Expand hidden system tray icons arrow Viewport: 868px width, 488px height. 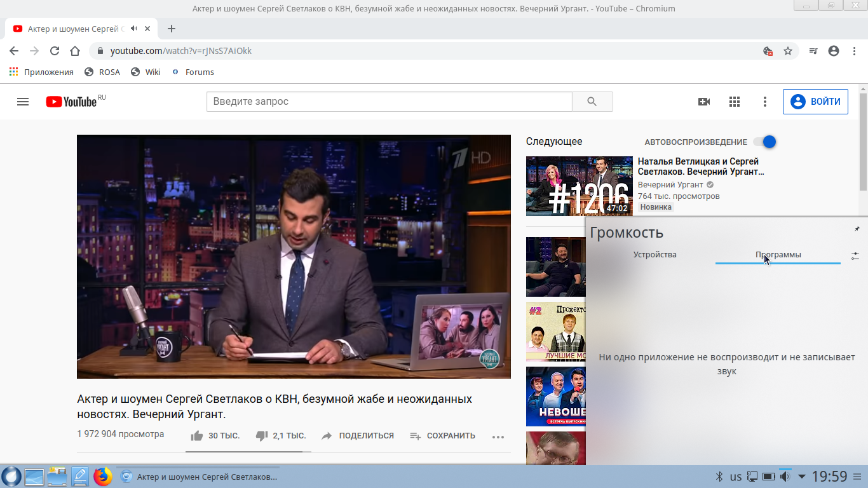pyautogui.click(x=802, y=477)
